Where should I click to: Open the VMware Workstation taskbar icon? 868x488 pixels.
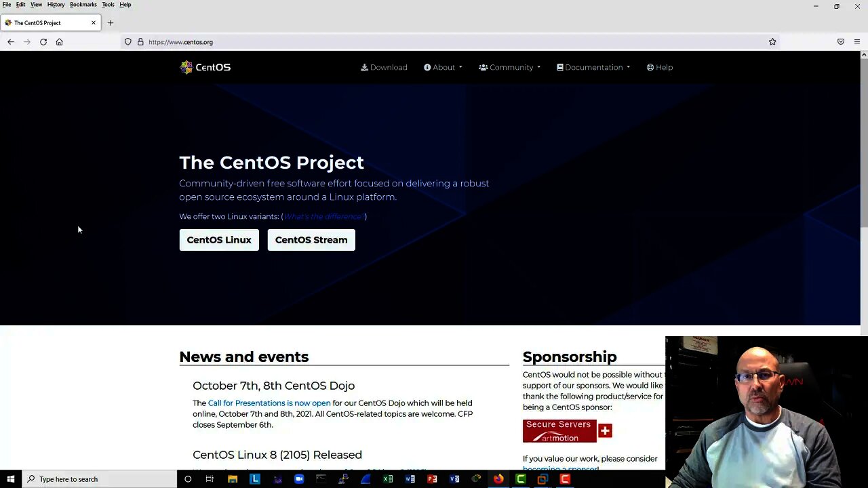pyautogui.click(x=542, y=479)
